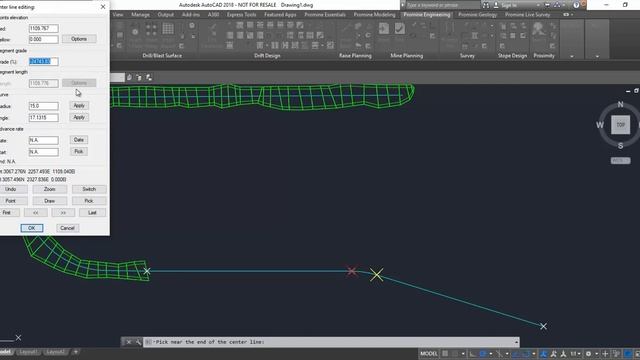Open the WCS dropdown below the ViewCube
This screenshot has width=640, height=360.
[x=620, y=161]
